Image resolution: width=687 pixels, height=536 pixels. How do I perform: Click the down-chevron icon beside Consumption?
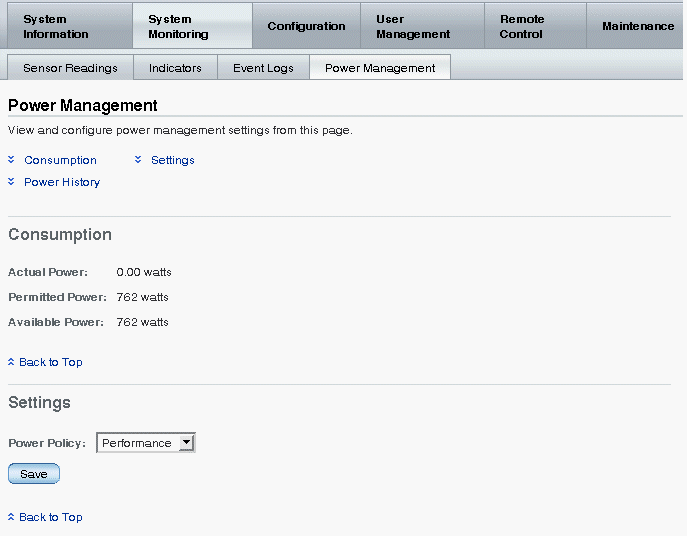click(11, 160)
